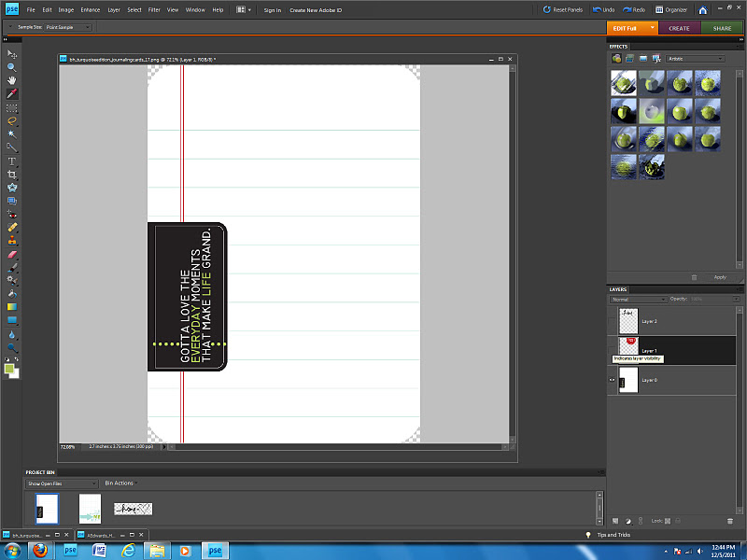Hide Layer 0 using eye icon
The image size is (747, 560).
pyautogui.click(x=613, y=380)
